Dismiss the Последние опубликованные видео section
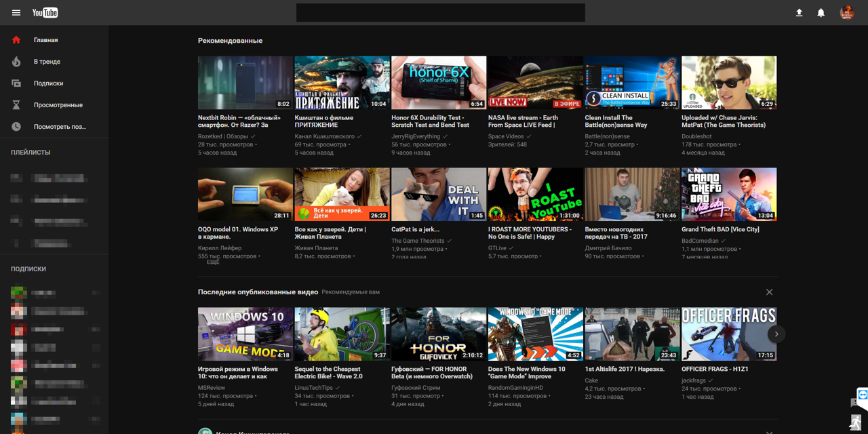The width and height of the screenshot is (868, 434). [769, 292]
